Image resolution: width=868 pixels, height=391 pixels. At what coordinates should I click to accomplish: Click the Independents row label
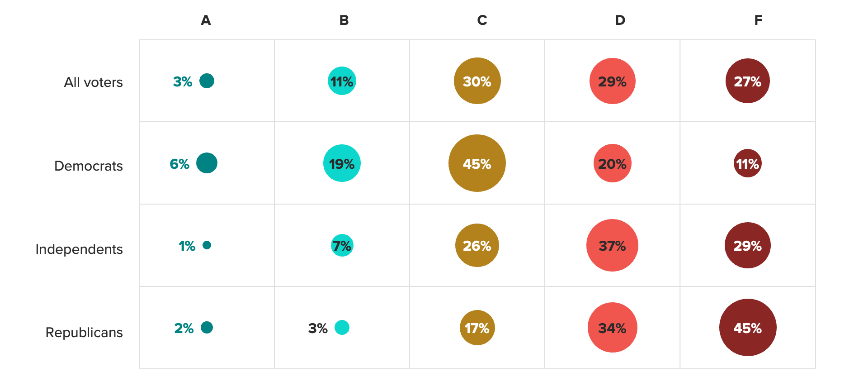[79, 249]
